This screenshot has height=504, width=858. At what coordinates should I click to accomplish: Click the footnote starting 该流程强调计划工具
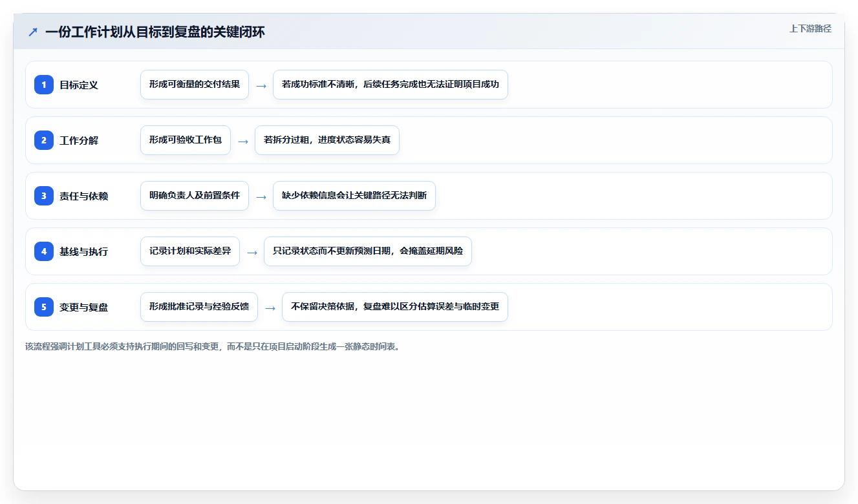tap(213, 347)
